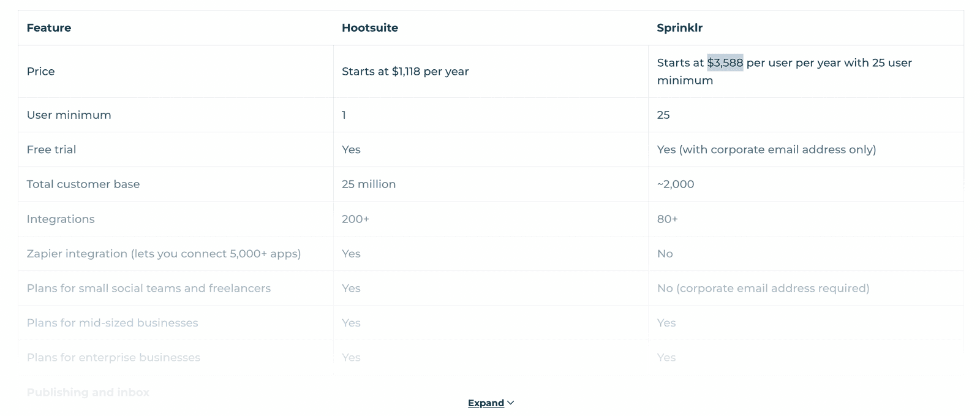Select the Total customer base label
This screenshot has height=416, width=980.
(83, 184)
